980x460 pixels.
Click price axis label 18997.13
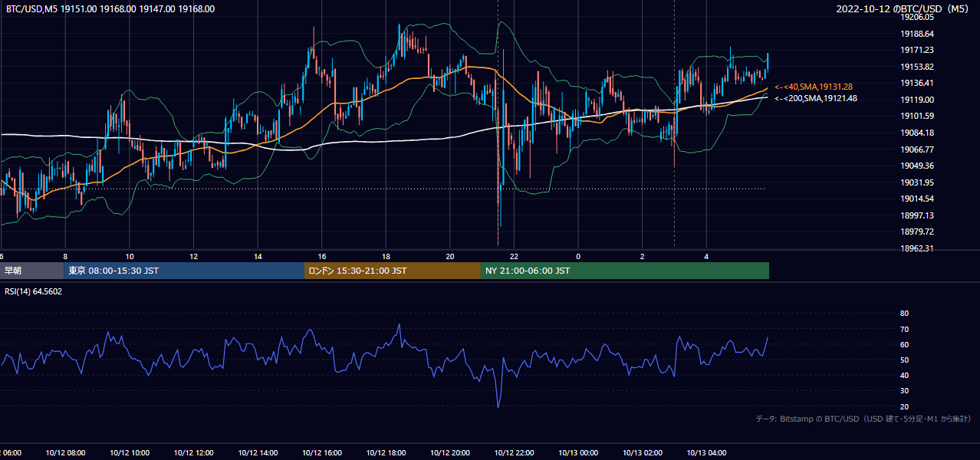(x=917, y=215)
